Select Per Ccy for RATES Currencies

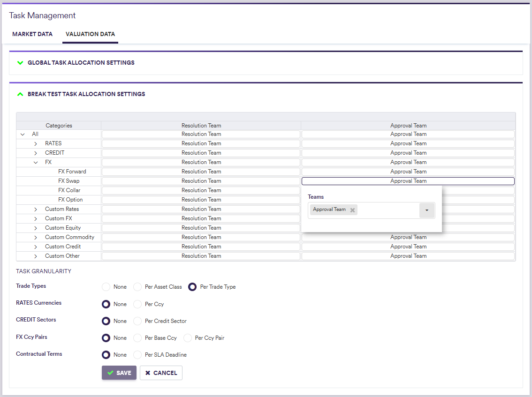point(137,304)
